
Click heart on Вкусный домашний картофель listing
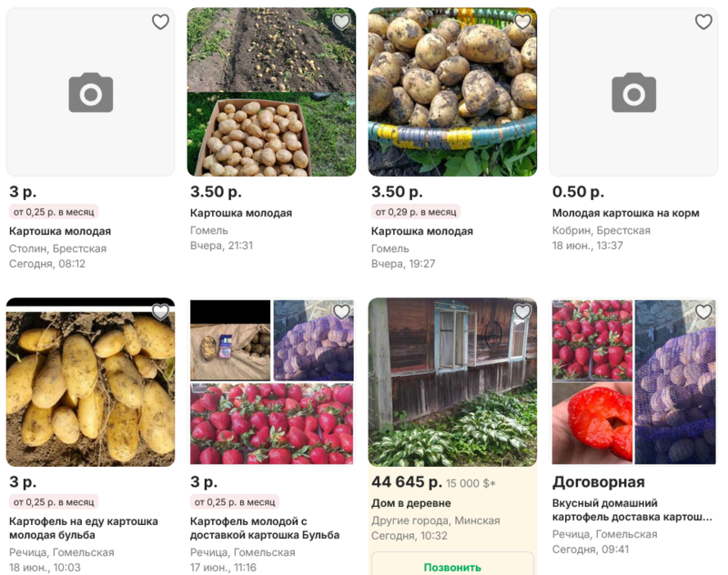click(703, 312)
